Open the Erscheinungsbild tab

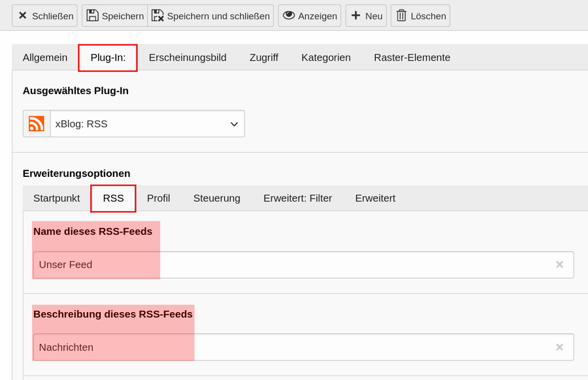point(188,57)
